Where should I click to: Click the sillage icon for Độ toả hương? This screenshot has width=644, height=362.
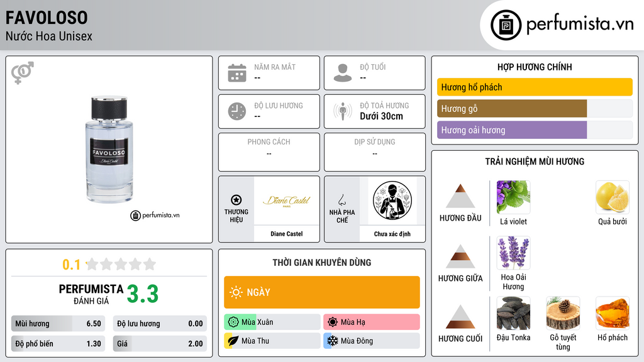click(x=343, y=111)
